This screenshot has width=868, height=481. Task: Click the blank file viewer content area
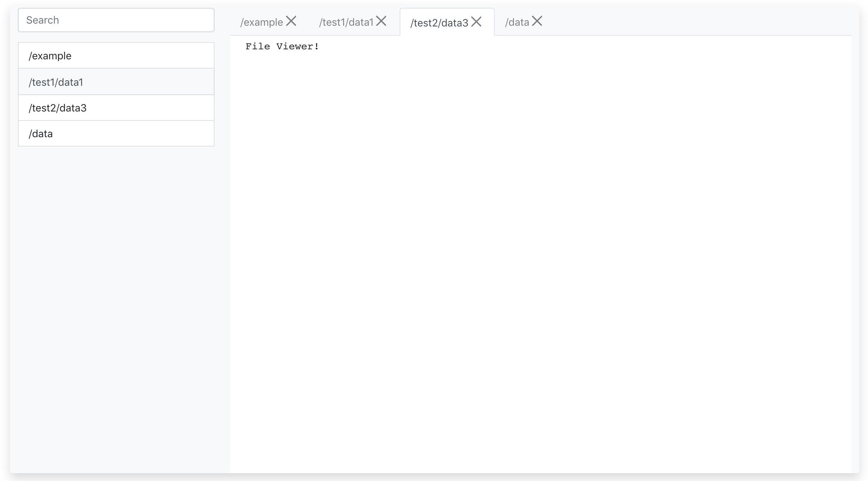tap(536, 250)
